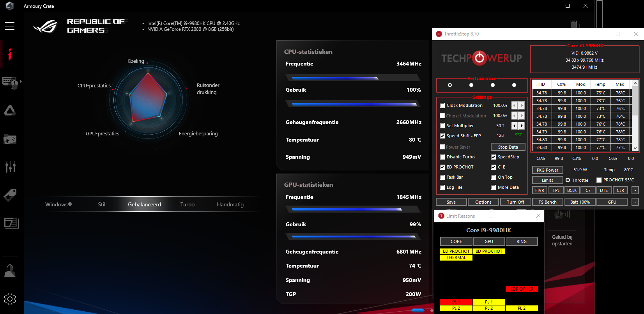
Task: Open the FIVR settings button
Action: point(540,190)
